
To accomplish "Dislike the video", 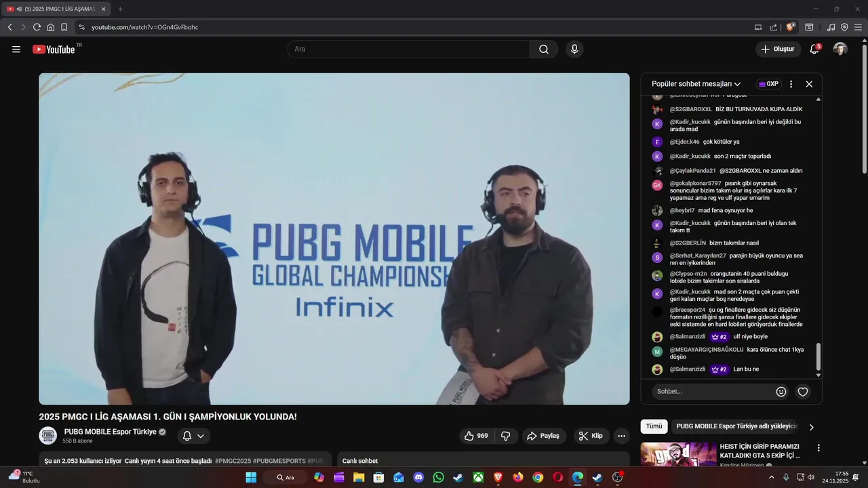I will pos(506,436).
